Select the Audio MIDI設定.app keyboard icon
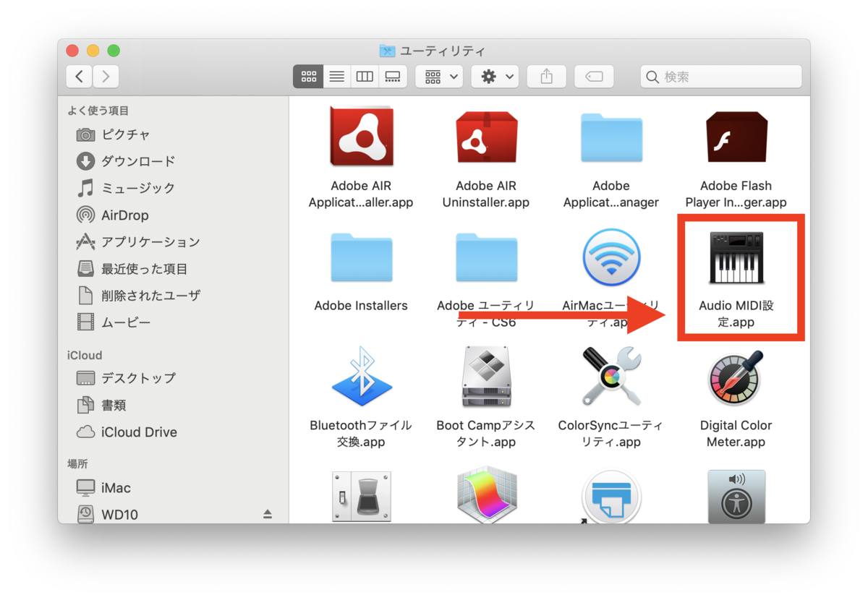868x600 pixels. (x=736, y=257)
